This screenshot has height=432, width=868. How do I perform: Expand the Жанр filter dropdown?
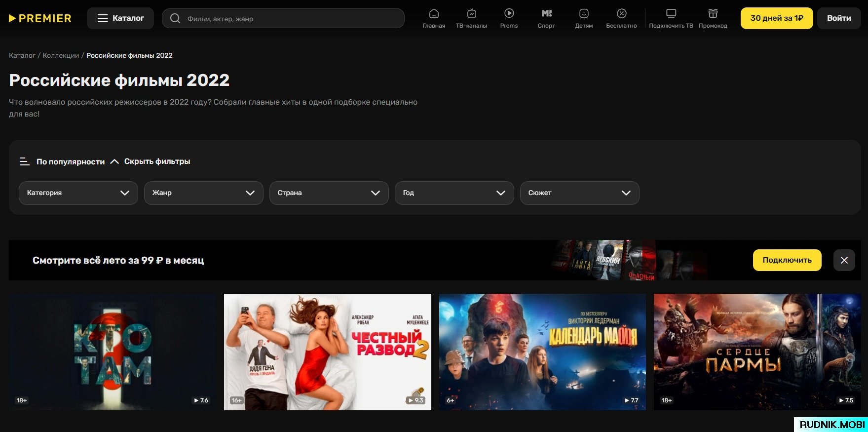tap(204, 193)
